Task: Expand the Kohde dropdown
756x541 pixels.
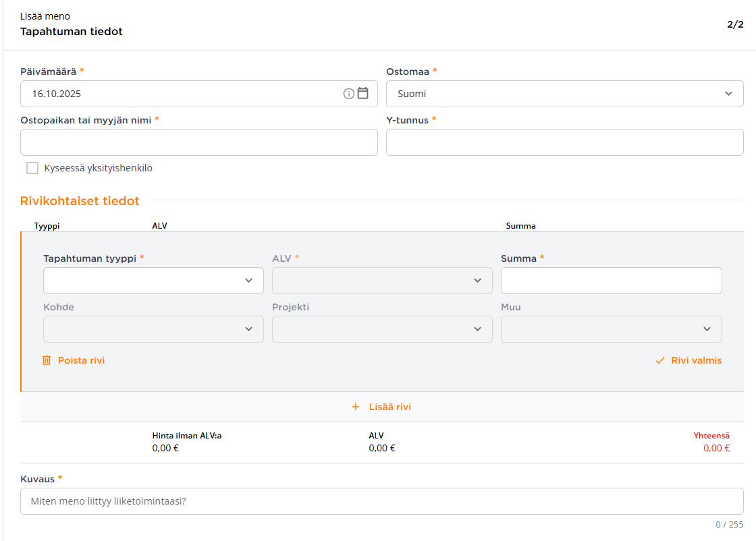Action: point(153,329)
